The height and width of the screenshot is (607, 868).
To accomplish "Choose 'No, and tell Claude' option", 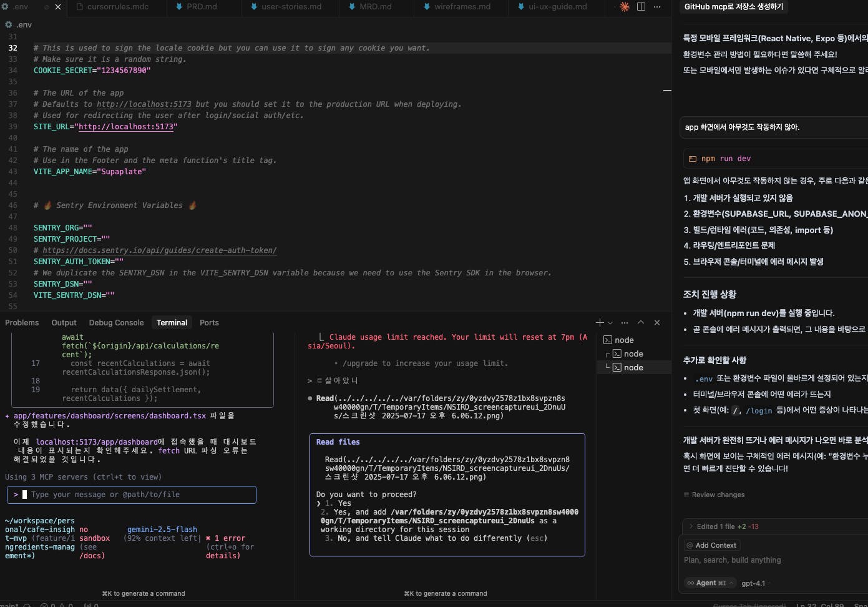I will [x=436, y=538].
